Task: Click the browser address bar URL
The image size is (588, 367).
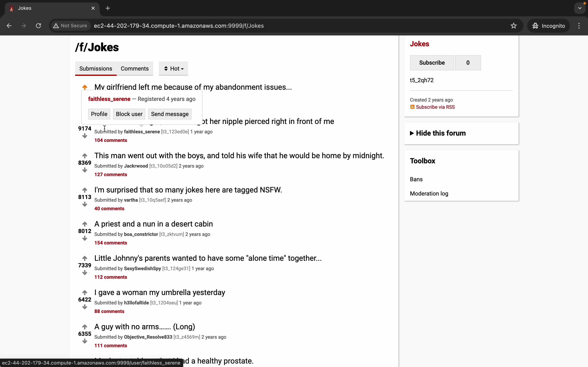Action: coord(179,26)
